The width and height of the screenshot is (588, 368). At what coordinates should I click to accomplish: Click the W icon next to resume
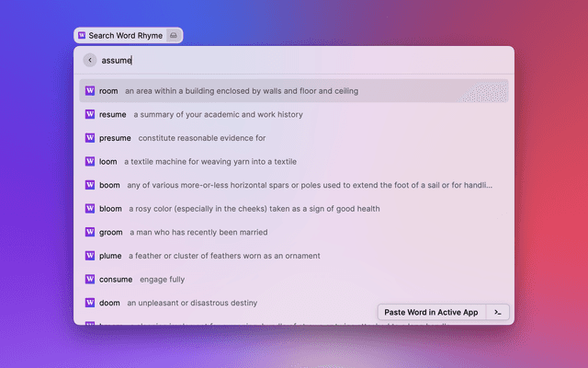[x=90, y=115]
